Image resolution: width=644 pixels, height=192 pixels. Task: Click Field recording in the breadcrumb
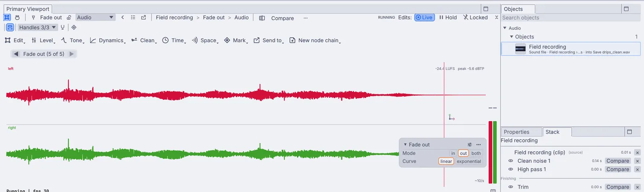click(174, 17)
